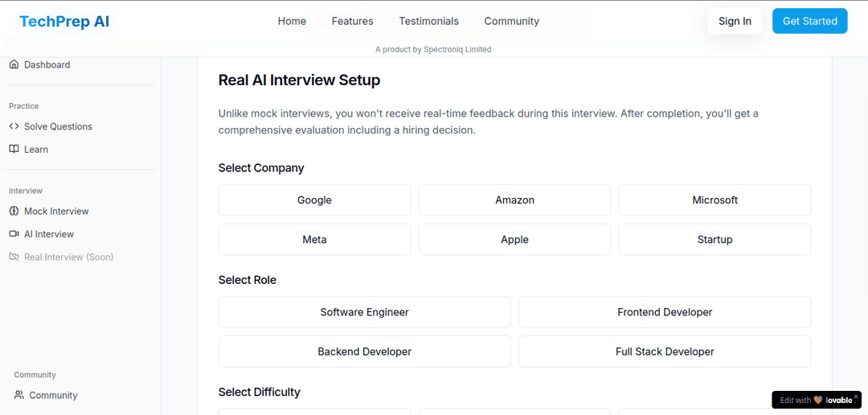Select Meta as the company
This screenshot has height=415, width=868.
coord(314,240)
